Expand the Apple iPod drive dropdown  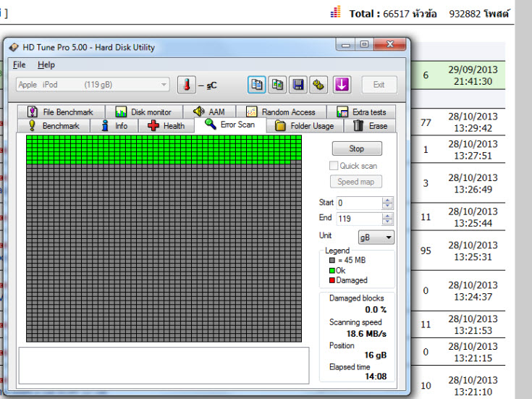pyautogui.click(x=164, y=85)
